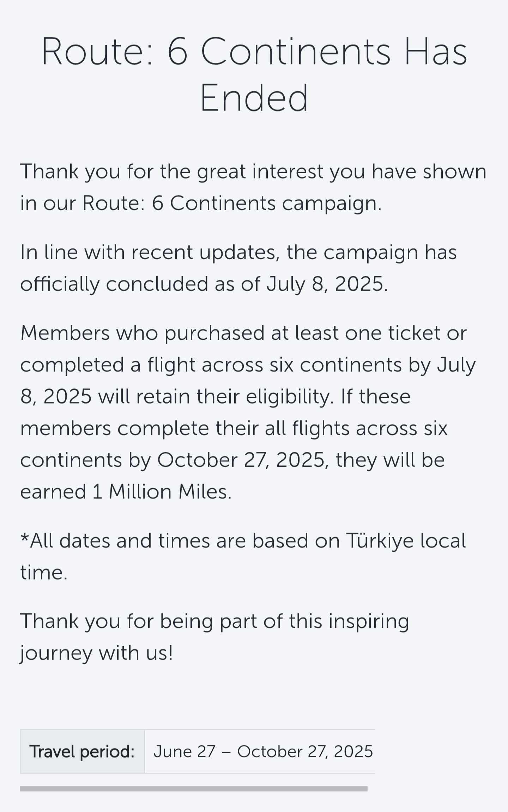Screen dimensions: 508x812
Task: Tap the "officially concluded as of July 8, 2025" sentence
Action: (x=204, y=284)
